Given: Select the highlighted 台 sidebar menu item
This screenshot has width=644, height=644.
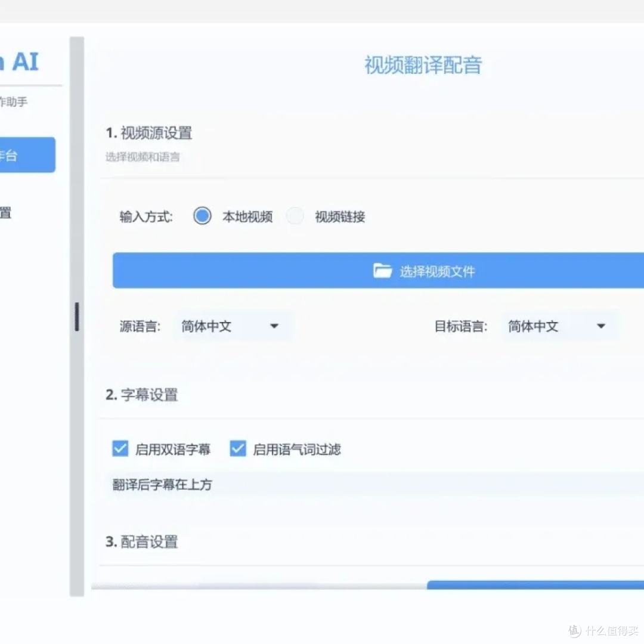Looking at the screenshot, I should pyautogui.click(x=27, y=155).
